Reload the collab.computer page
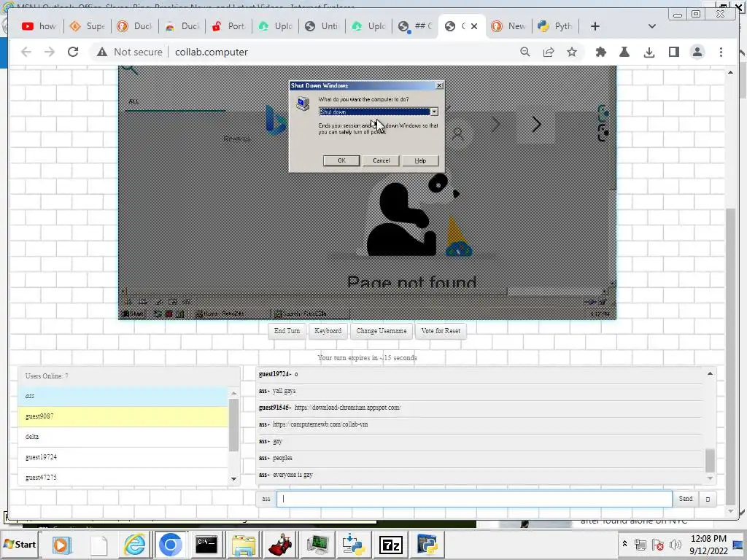Screen dimensions: 747x560 [x=73, y=52]
